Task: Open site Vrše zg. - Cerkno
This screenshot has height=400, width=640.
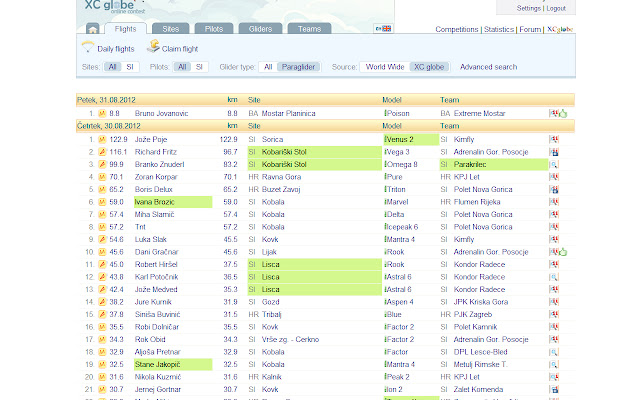Action: click(290, 340)
